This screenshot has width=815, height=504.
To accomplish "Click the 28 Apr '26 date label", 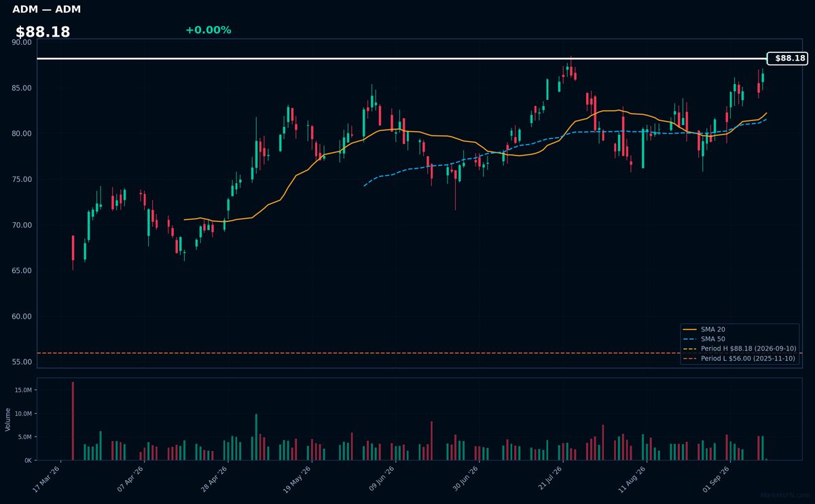I will [214, 479].
